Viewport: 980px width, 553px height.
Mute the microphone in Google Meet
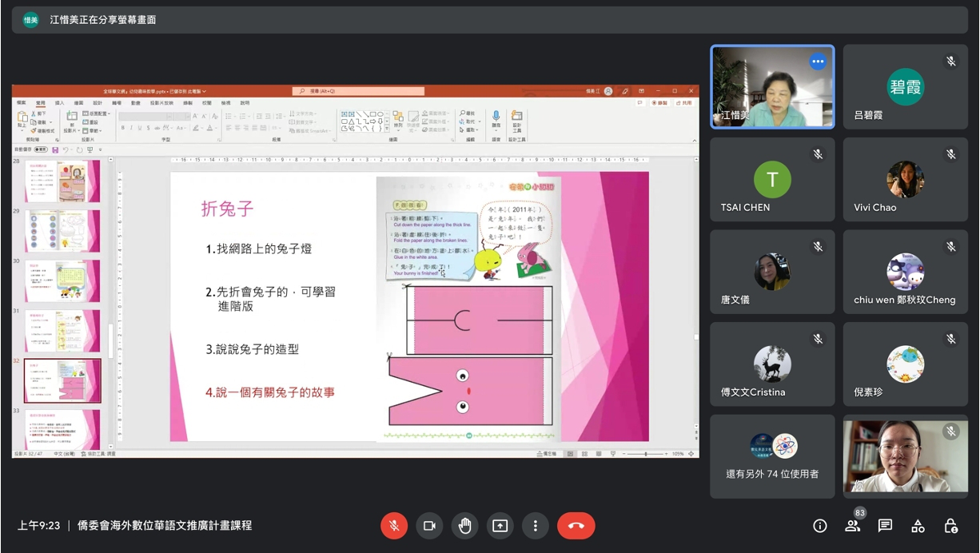(394, 526)
